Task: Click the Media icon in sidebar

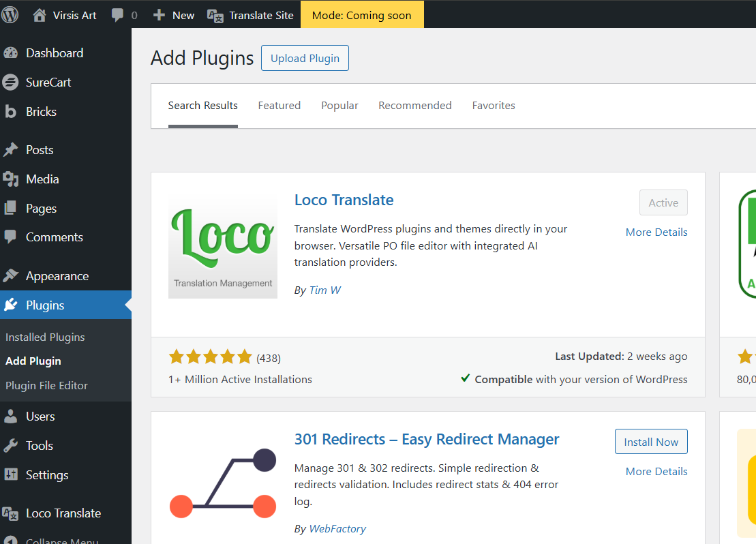Action: point(10,179)
